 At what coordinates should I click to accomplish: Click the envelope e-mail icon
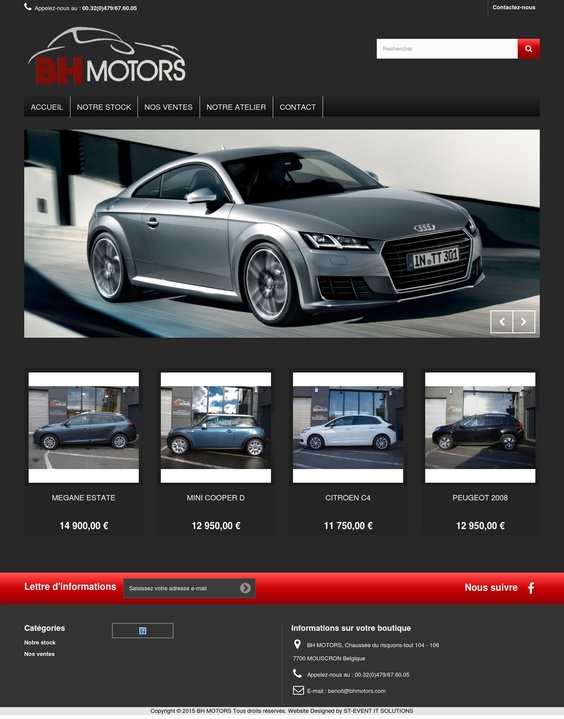(x=298, y=690)
